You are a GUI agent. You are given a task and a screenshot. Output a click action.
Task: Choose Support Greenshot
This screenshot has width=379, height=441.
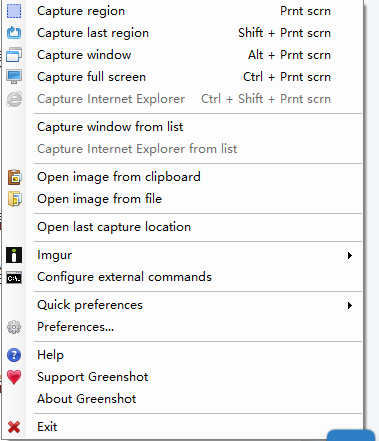click(183, 377)
